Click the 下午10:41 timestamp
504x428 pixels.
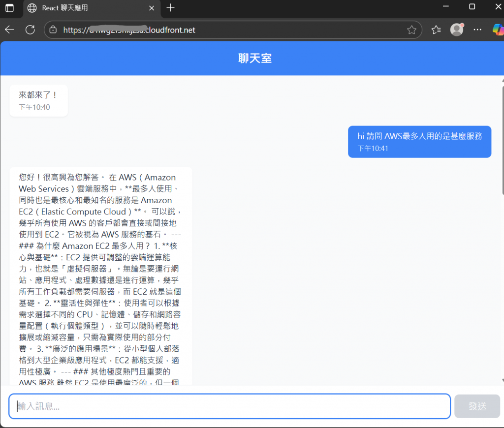373,149
